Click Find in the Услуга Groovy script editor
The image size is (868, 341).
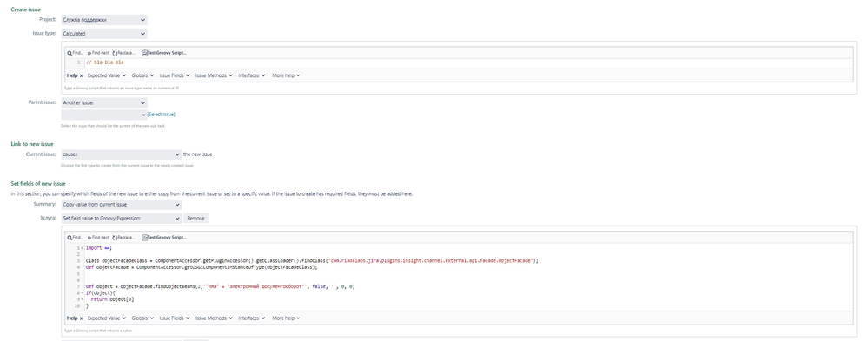pyautogui.click(x=76, y=238)
